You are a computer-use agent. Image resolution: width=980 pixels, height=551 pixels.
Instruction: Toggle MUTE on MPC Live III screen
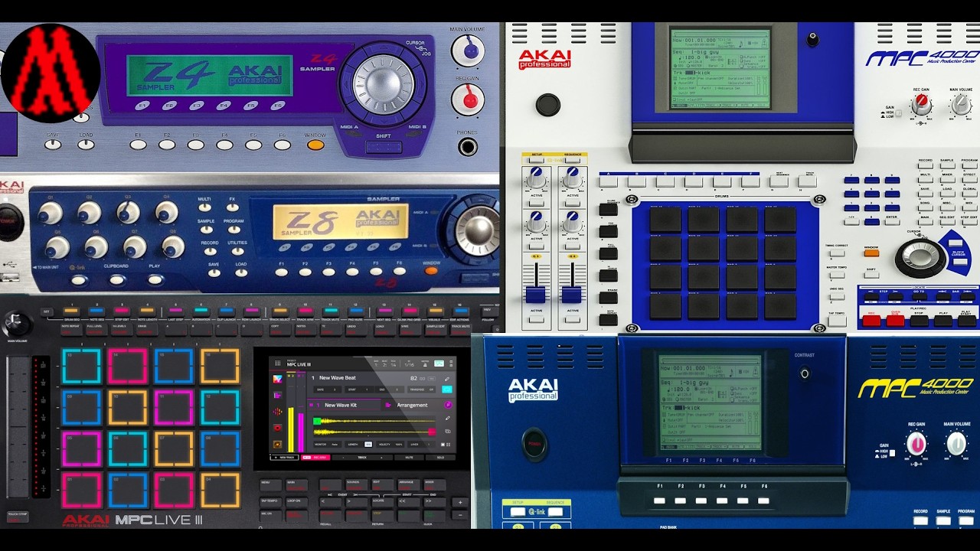pyautogui.click(x=409, y=458)
